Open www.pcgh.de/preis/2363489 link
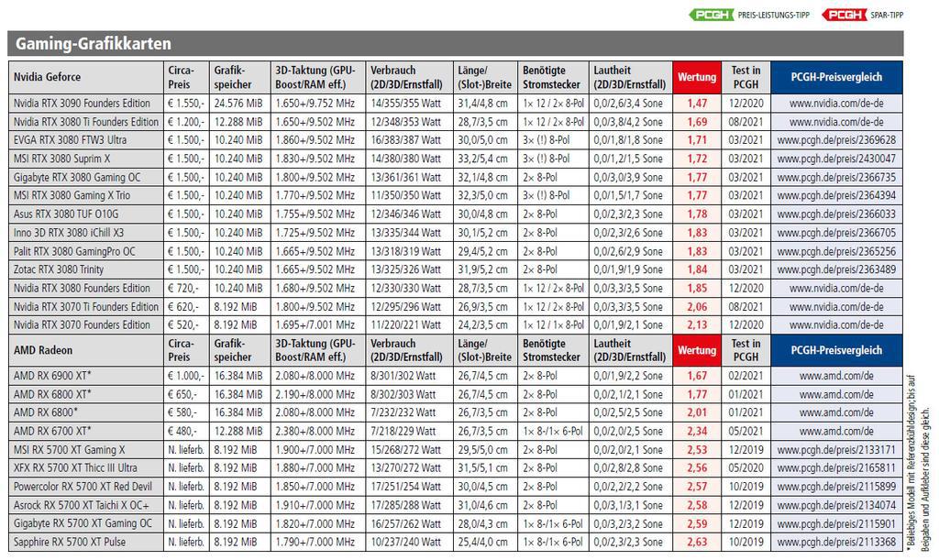 click(836, 269)
